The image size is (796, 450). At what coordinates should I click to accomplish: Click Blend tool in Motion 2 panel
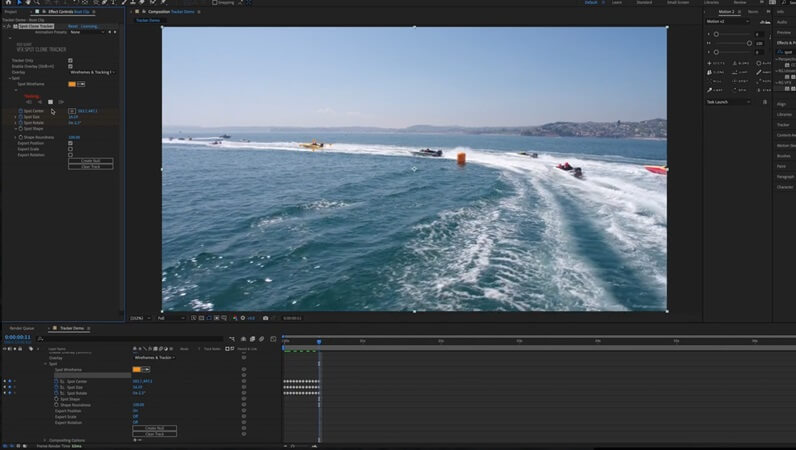click(x=741, y=63)
